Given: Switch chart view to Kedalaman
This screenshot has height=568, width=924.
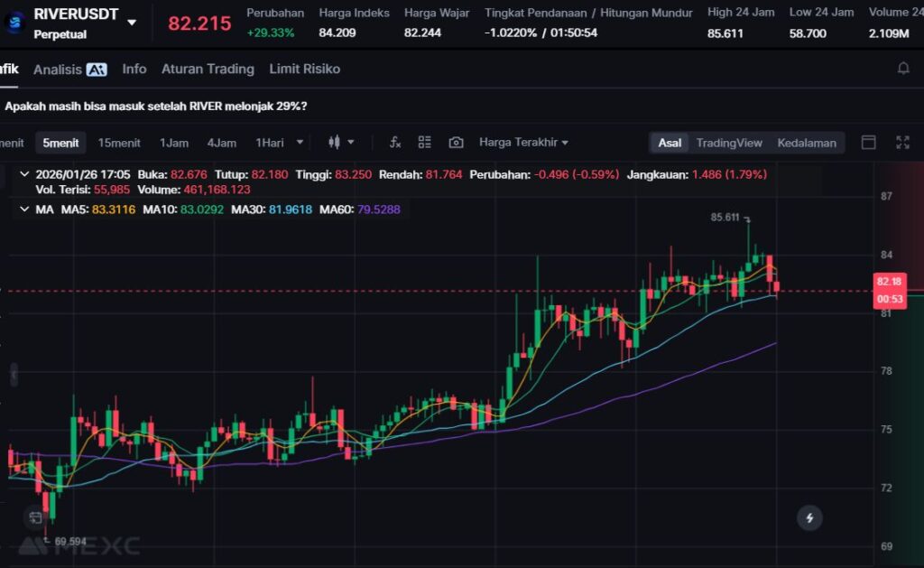Looking at the screenshot, I should (x=806, y=143).
